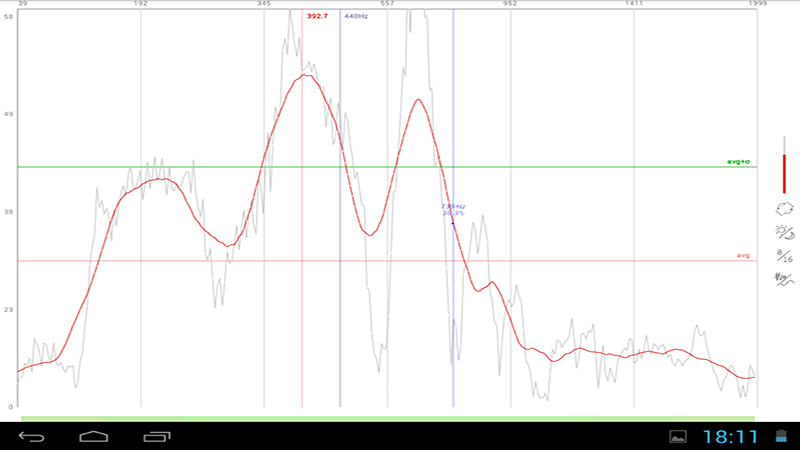Tap the green progress bar at bottom
800x450 pixels.
coord(388,418)
